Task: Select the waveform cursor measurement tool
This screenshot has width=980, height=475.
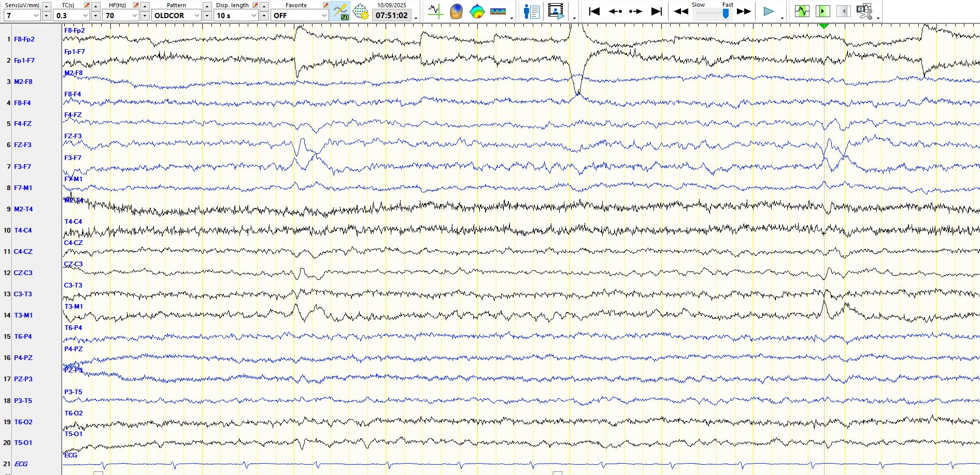Action: [435, 11]
